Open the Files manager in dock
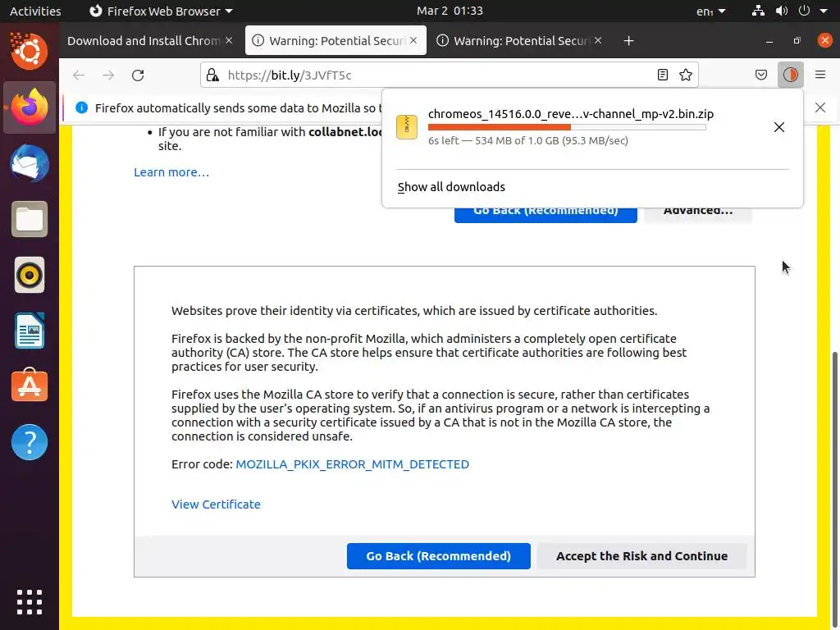Viewport: 840px width, 630px height. click(x=29, y=219)
